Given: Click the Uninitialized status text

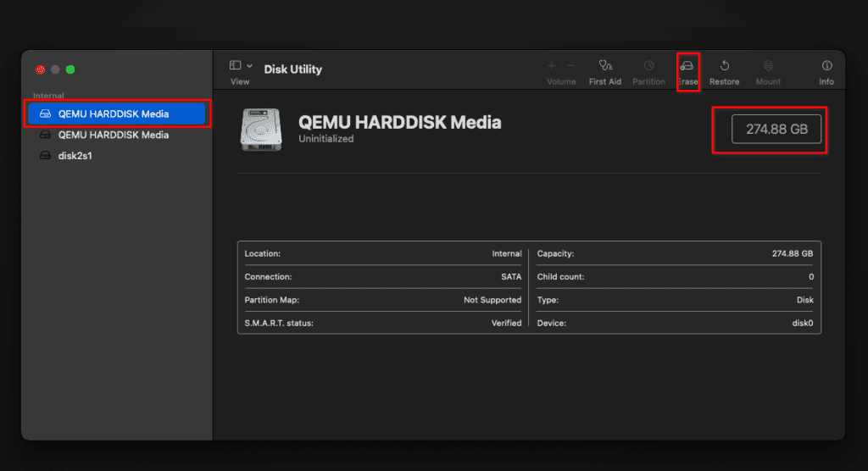Looking at the screenshot, I should (326, 139).
